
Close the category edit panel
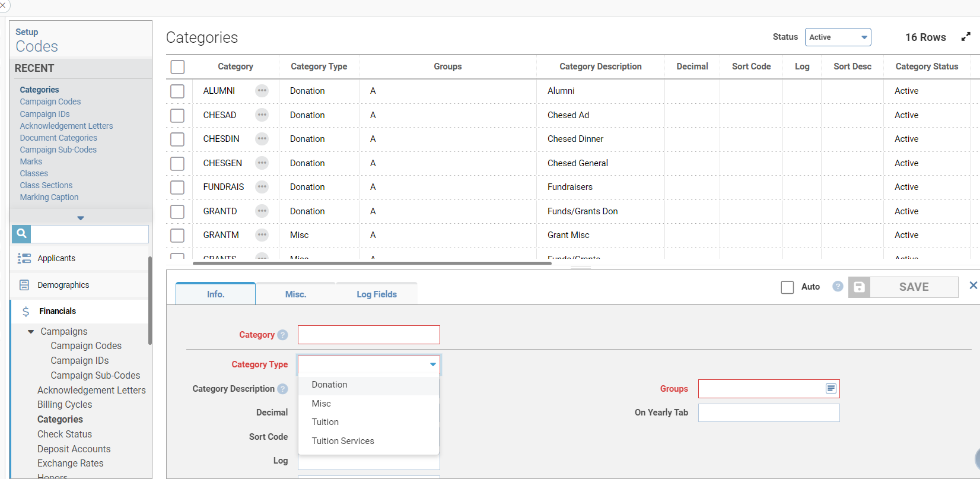pyautogui.click(x=973, y=286)
